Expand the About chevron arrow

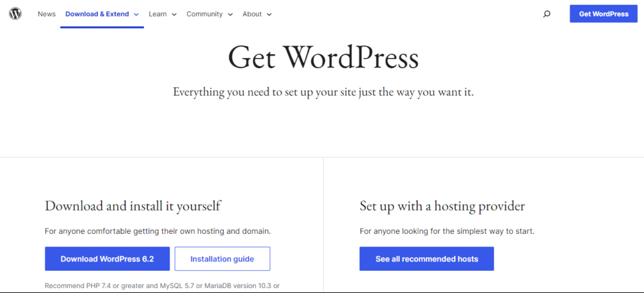(x=269, y=14)
